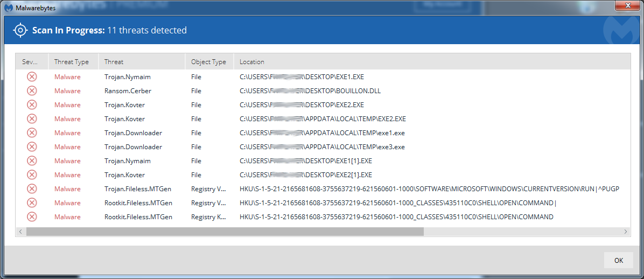Click severity icon for TEMP\exe3.exe row
This screenshot has width=644, height=279.
point(32,147)
